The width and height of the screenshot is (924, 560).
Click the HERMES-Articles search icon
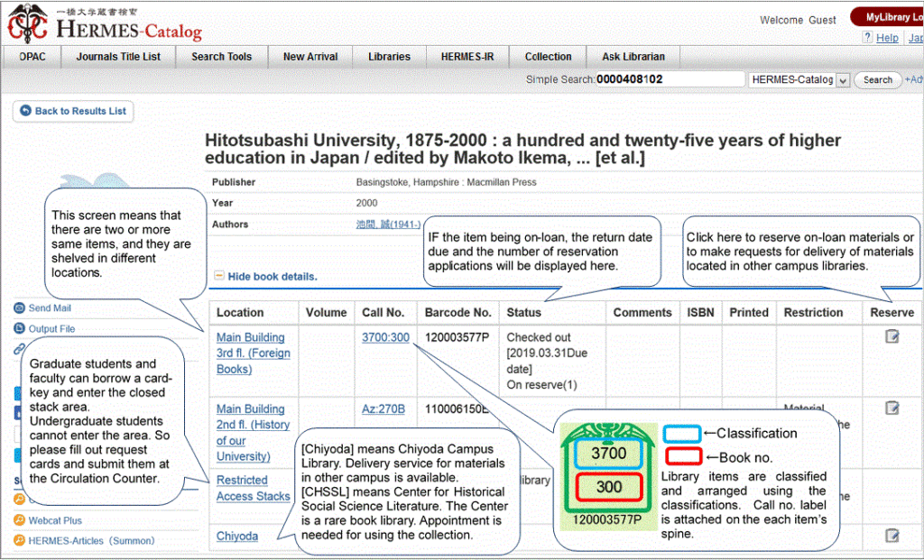[20, 540]
